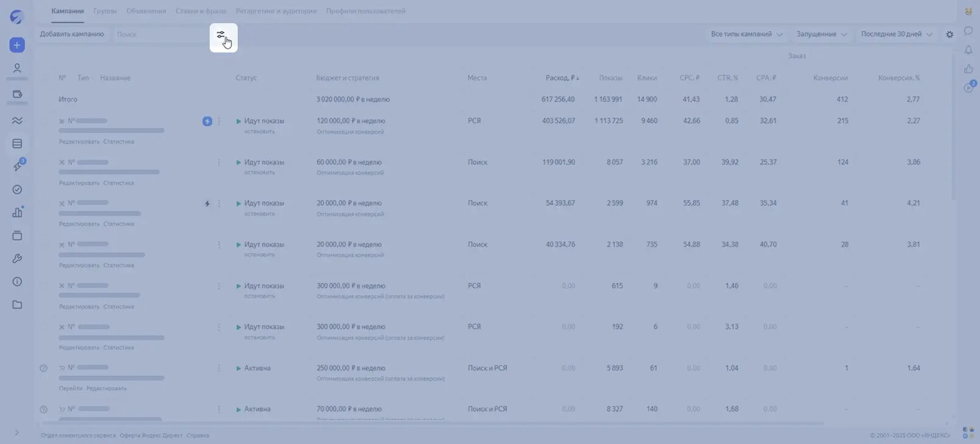Open the chat bubble icon
980x444 pixels.
[968, 30]
